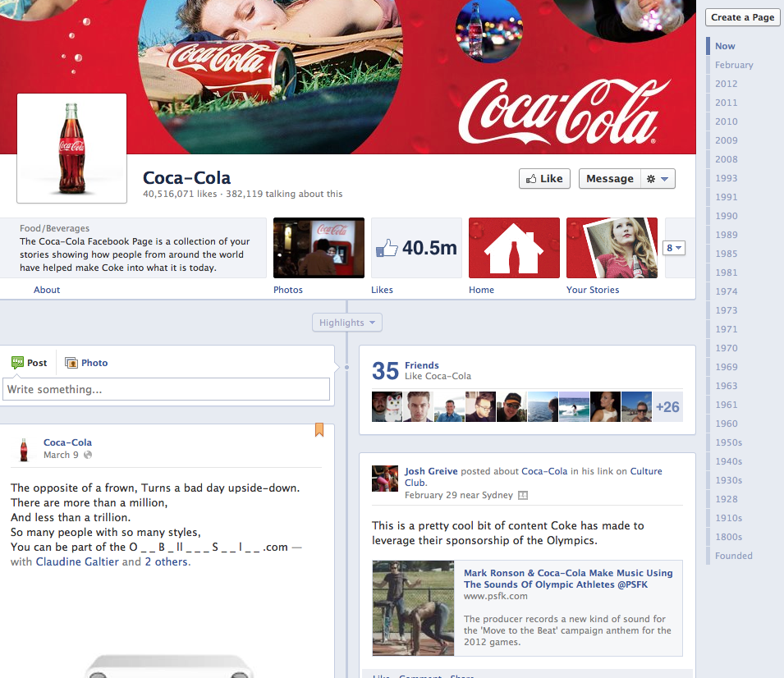
Task: Jump to Founded on the timeline
Action: 733,556
